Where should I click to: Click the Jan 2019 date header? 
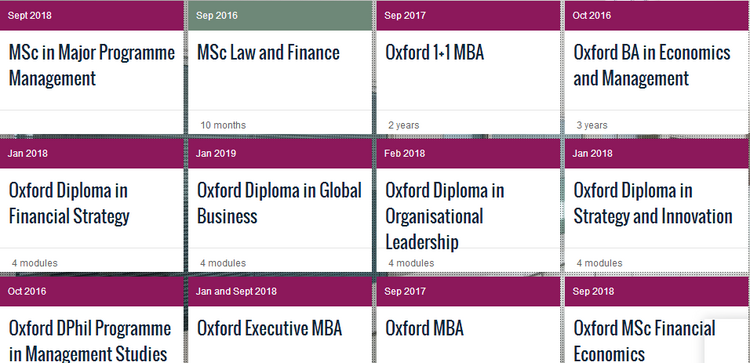coord(280,153)
